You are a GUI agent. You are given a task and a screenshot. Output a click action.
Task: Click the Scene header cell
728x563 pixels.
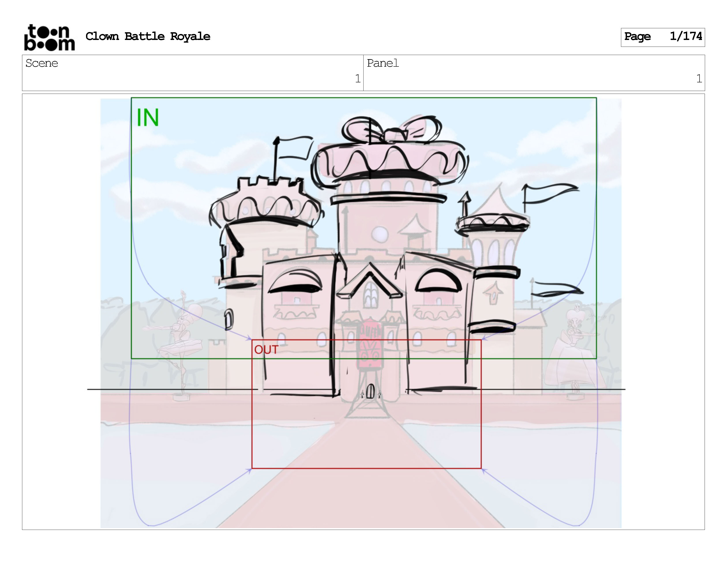coord(42,63)
